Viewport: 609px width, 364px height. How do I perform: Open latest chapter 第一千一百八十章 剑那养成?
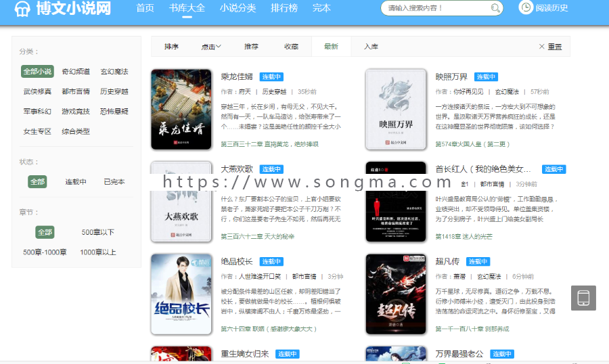pos(472,329)
